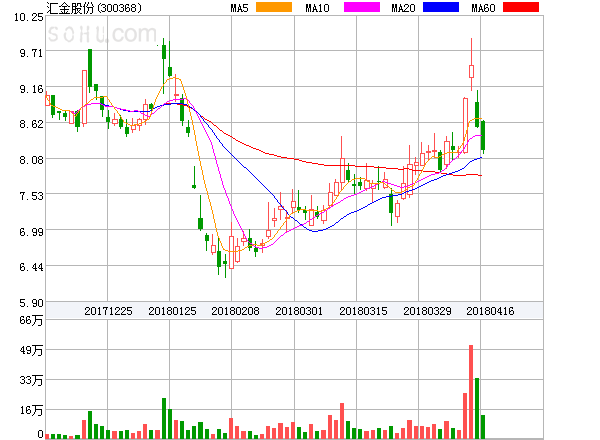
Task: Click the 5.90 price axis label
Action: tap(31, 303)
